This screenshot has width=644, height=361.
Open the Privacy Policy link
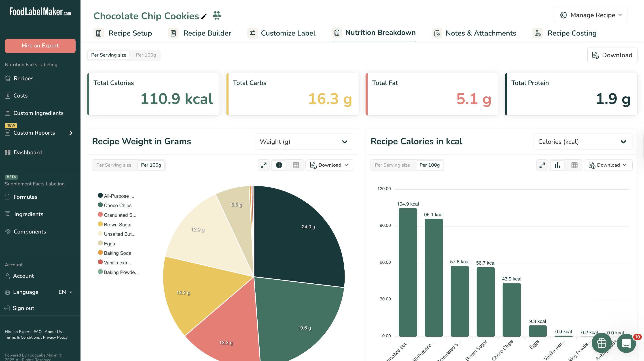click(x=55, y=337)
